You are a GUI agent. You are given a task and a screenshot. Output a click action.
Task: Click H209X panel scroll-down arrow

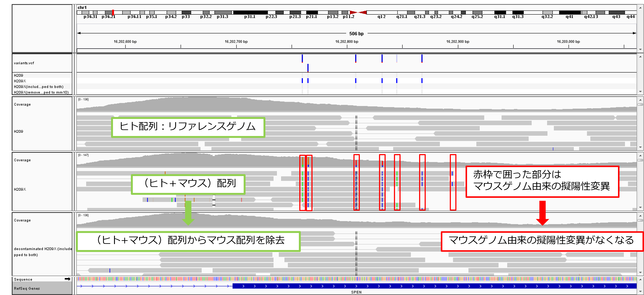(x=640, y=207)
